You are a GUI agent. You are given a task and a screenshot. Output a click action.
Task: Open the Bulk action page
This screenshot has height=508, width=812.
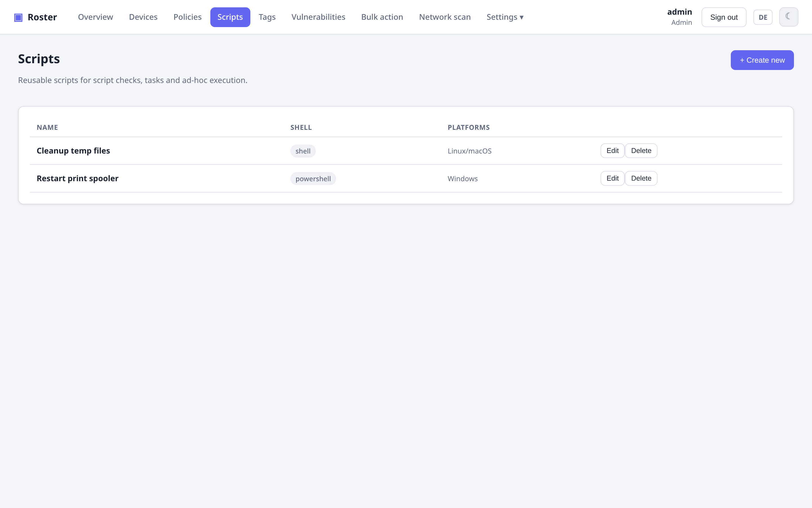click(x=382, y=17)
